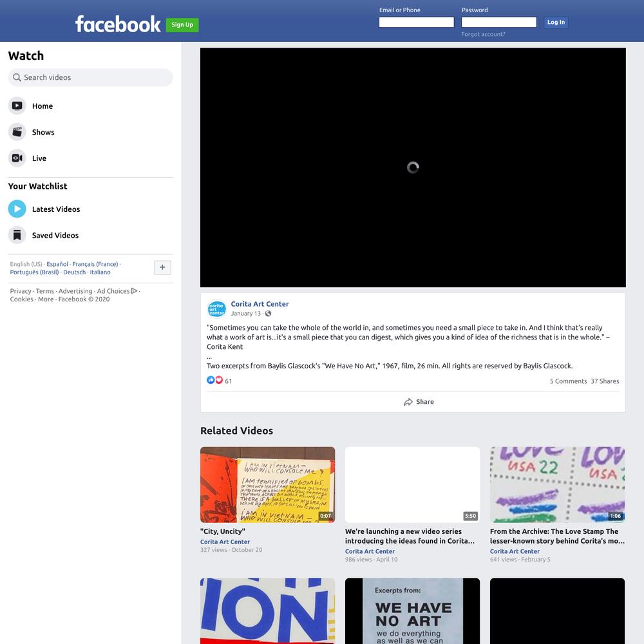Open the Live camera icon
Screen dimensions: 644x644
click(17, 158)
